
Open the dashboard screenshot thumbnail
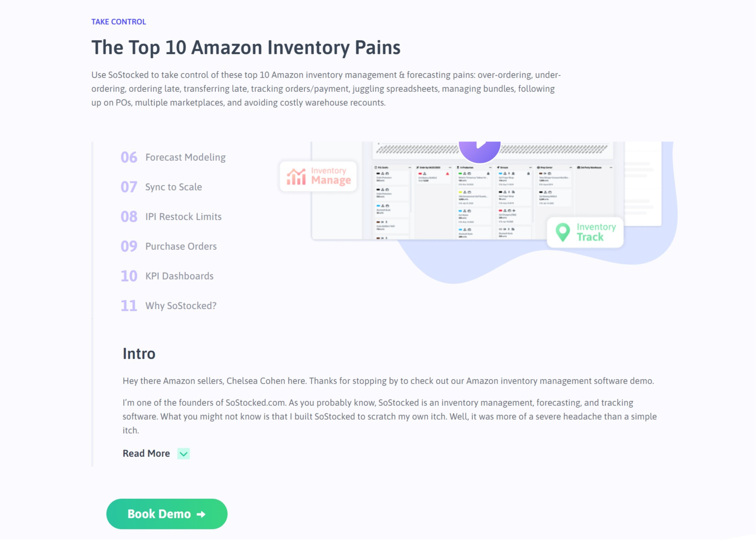pyautogui.click(x=467, y=191)
